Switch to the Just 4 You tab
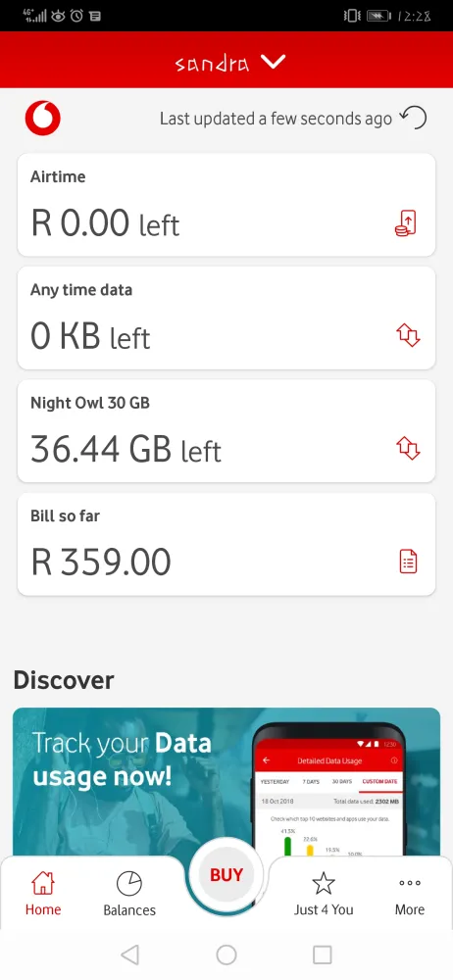The width and height of the screenshot is (453, 980). point(324,909)
